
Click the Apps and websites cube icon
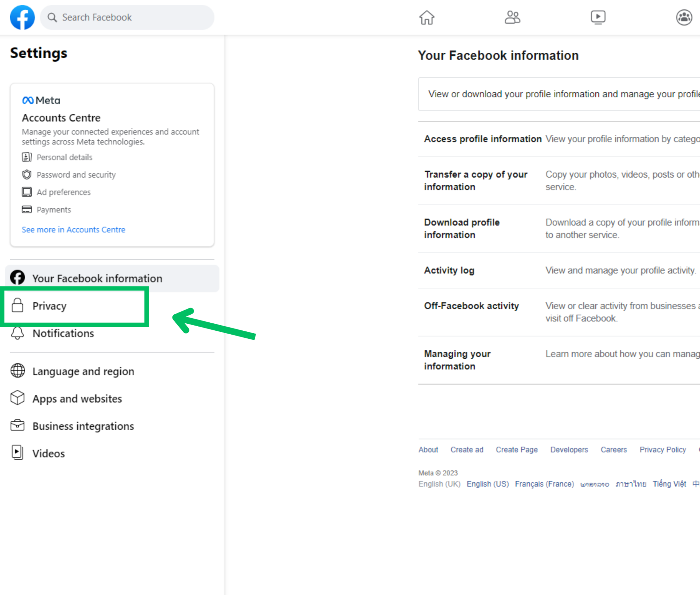(17, 398)
